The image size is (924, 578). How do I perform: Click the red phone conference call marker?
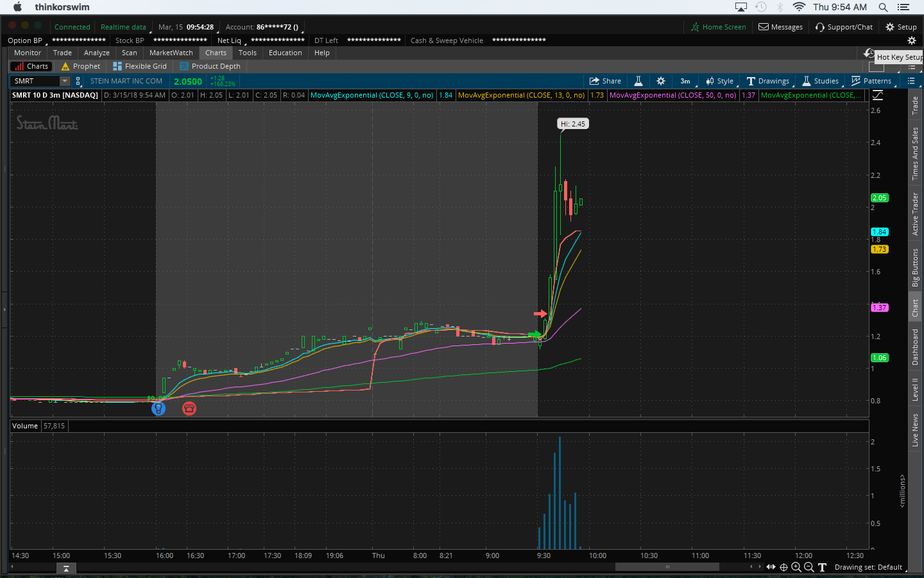(x=189, y=408)
